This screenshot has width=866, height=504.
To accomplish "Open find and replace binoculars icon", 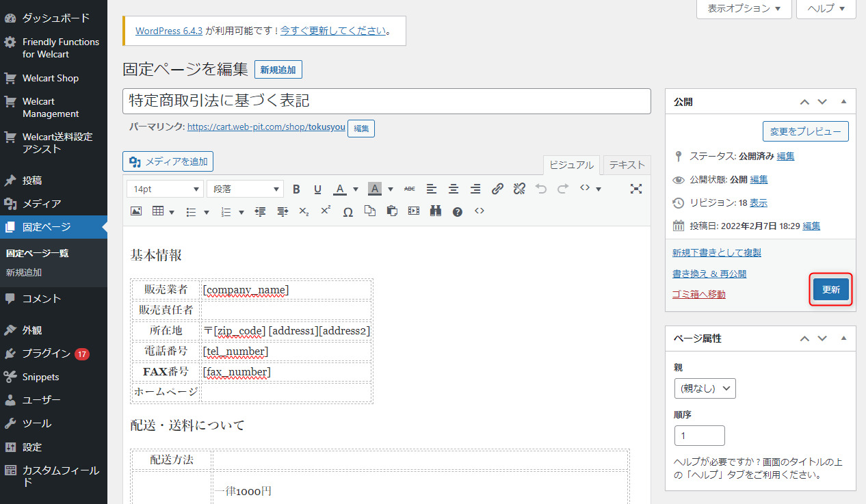I will click(436, 212).
